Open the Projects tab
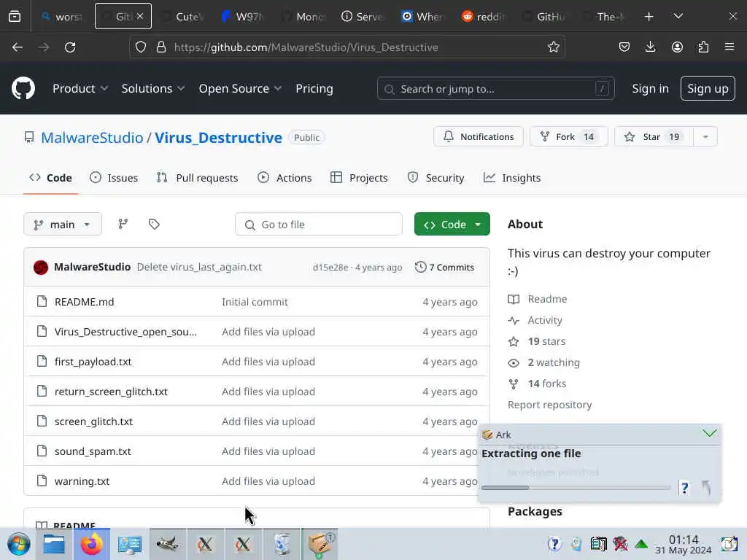The height and width of the screenshot is (560, 747). (x=359, y=178)
